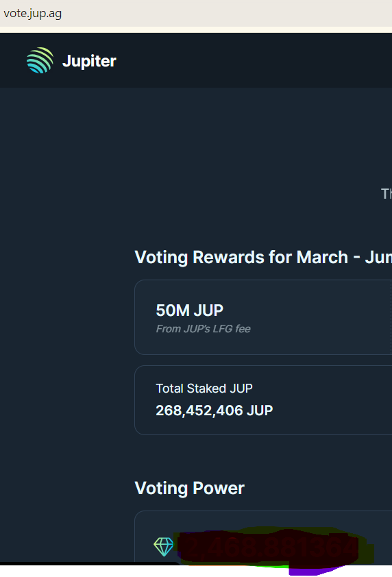This screenshot has height=577, width=392.
Task: Click the dark page background left of cards
Action: point(66,331)
